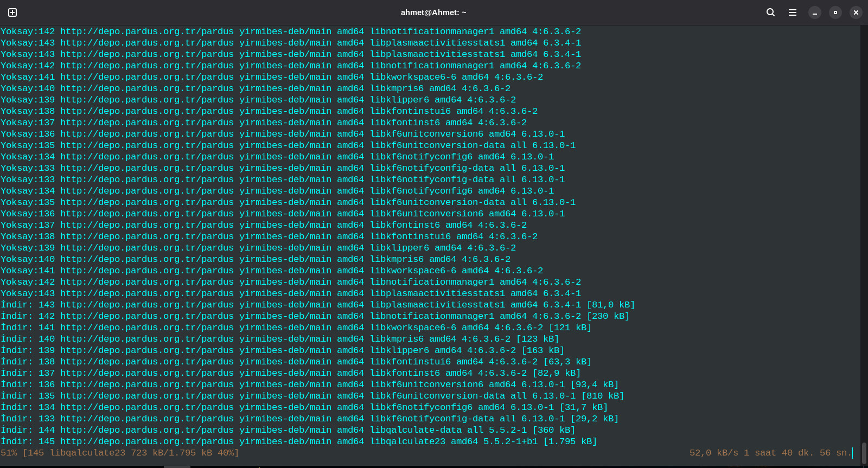
Task: Click libplasmaactivitiesstats1 on the İndir: 143 line
Action: click(437, 305)
